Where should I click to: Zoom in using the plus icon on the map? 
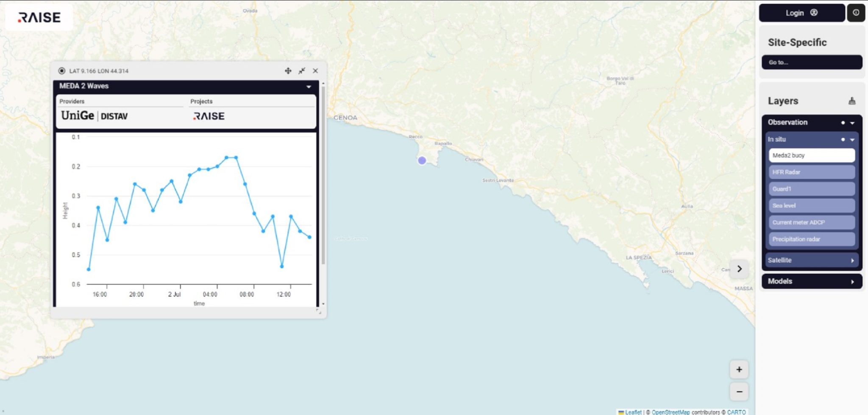pos(740,370)
